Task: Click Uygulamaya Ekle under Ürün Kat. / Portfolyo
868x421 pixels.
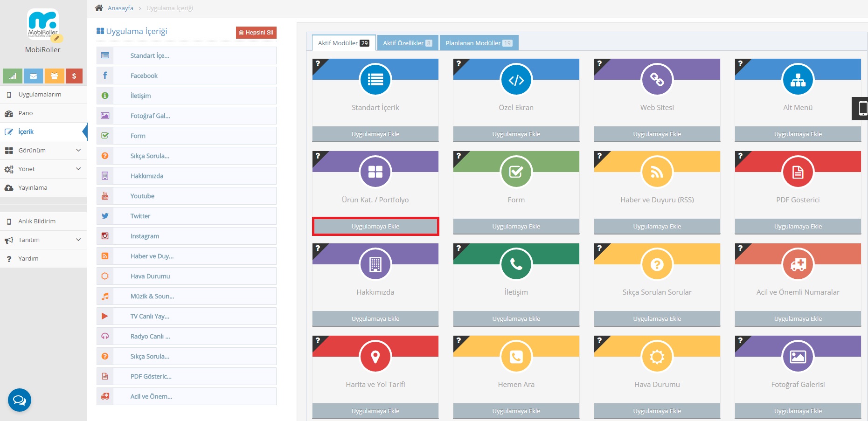Action: tap(375, 227)
